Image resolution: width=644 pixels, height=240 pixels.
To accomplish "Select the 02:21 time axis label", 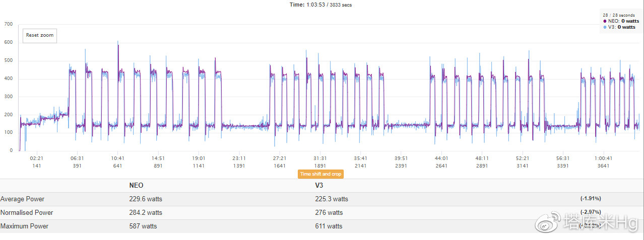I will 36,158.
